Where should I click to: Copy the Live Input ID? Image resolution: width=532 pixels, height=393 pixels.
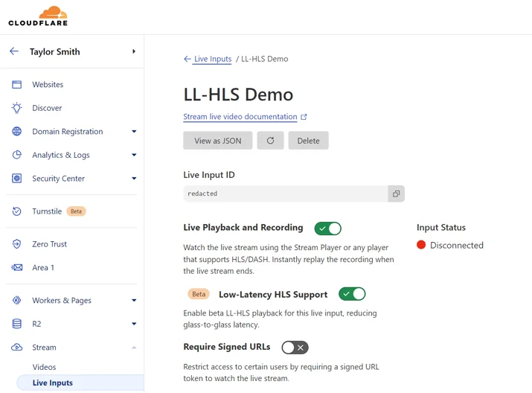pyautogui.click(x=396, y=194)
